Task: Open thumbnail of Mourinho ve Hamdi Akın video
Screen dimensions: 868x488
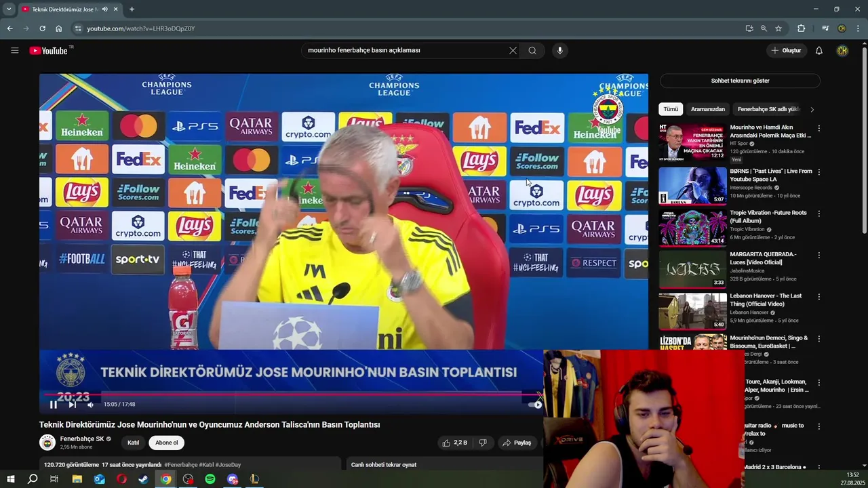Action: click(692, 142)
